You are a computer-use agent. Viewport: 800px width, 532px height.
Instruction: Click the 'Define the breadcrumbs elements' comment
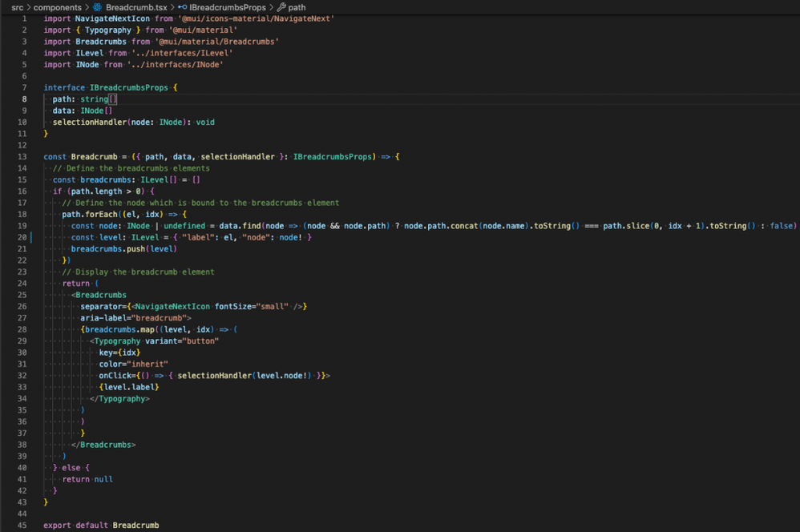point(131,168)
